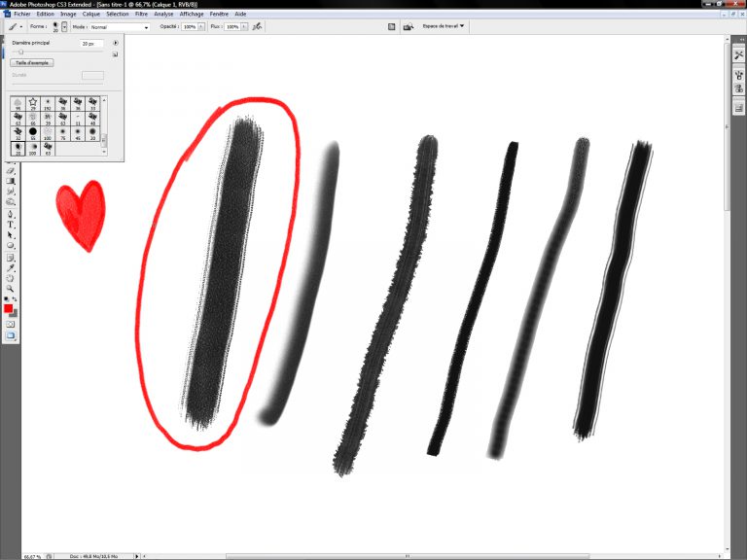Image resolution: width=747 pixels, height=560 pixels.
Task: Click the red foreground color swatch
Action: point(9,308)
